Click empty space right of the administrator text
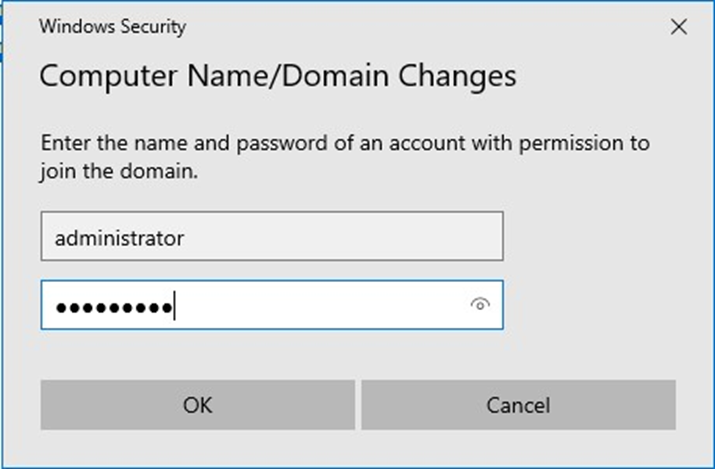 pyautogui.click(x=350, y=238)
